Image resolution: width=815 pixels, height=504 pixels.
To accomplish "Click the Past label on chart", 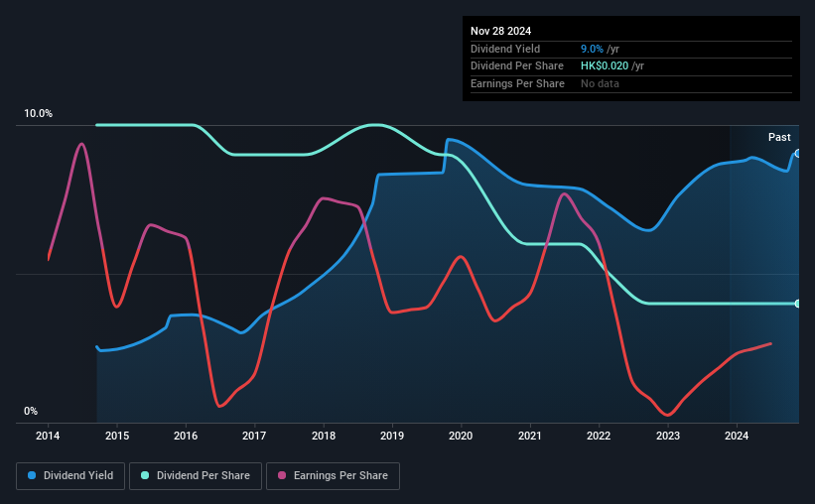I will pyautogui.click(x=779, y=137).
